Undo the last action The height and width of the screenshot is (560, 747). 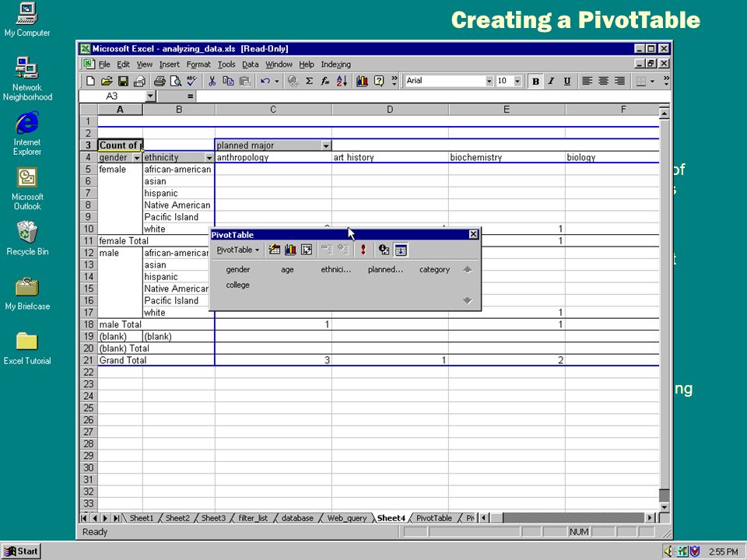coord(265,82)
